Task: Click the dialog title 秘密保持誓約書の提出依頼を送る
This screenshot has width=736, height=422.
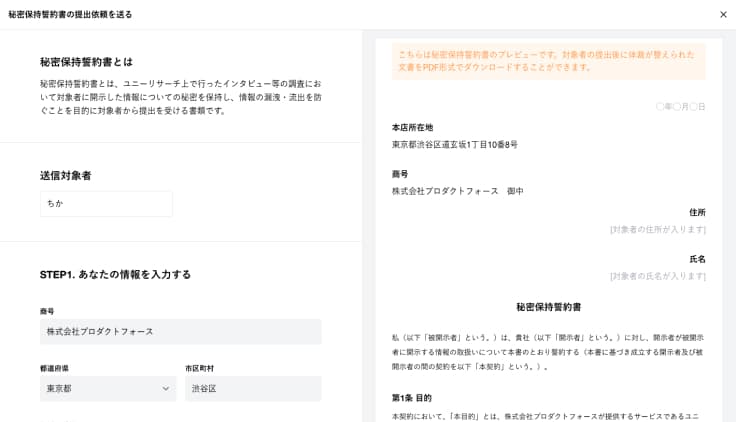Action: tap(70, 15)
